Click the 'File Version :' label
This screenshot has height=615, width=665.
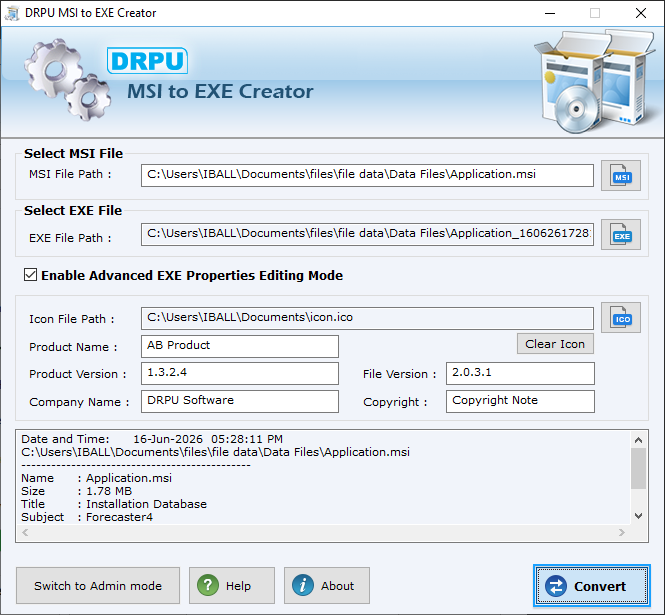(399, 374)
